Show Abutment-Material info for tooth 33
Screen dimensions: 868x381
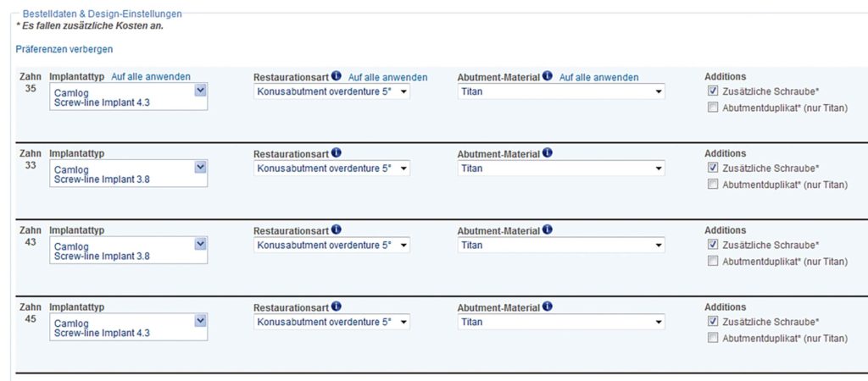548,153
